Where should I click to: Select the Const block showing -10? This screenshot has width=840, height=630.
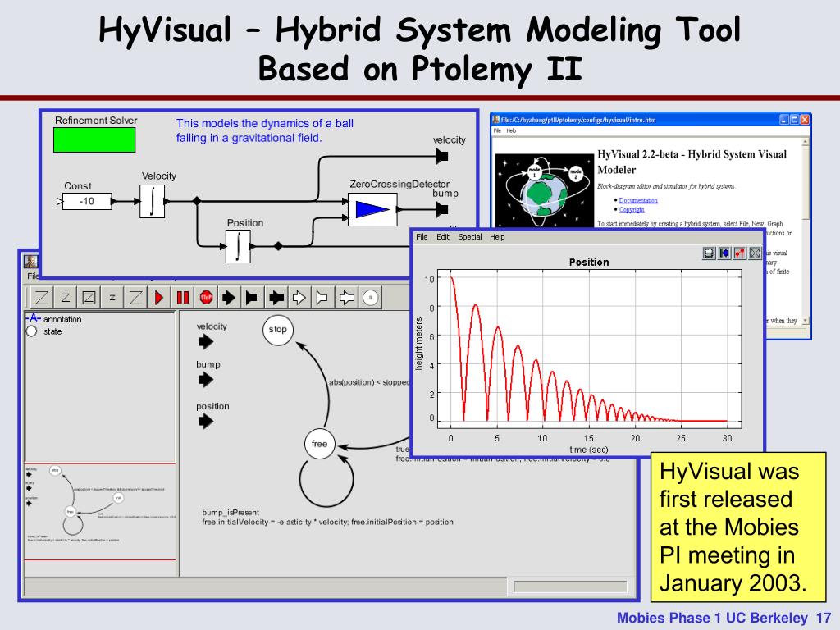point(87,202)
